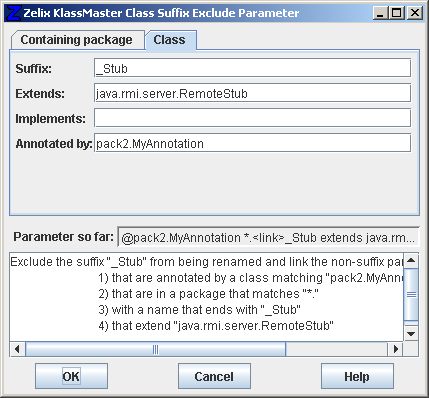Image resolution: width=429 pixels, height=398 pixels.
Task: Click the 'Parameter so far:' label
Action: click(x=63, y=237)
